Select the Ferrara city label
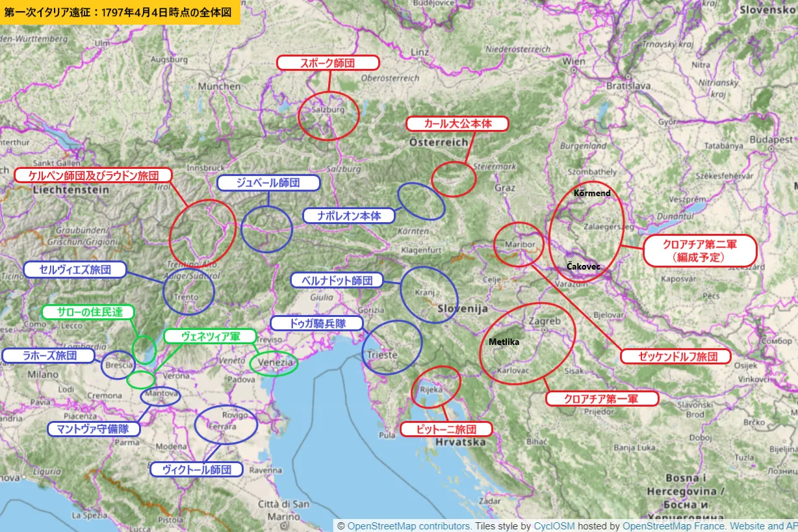 [x=222, y=428]
